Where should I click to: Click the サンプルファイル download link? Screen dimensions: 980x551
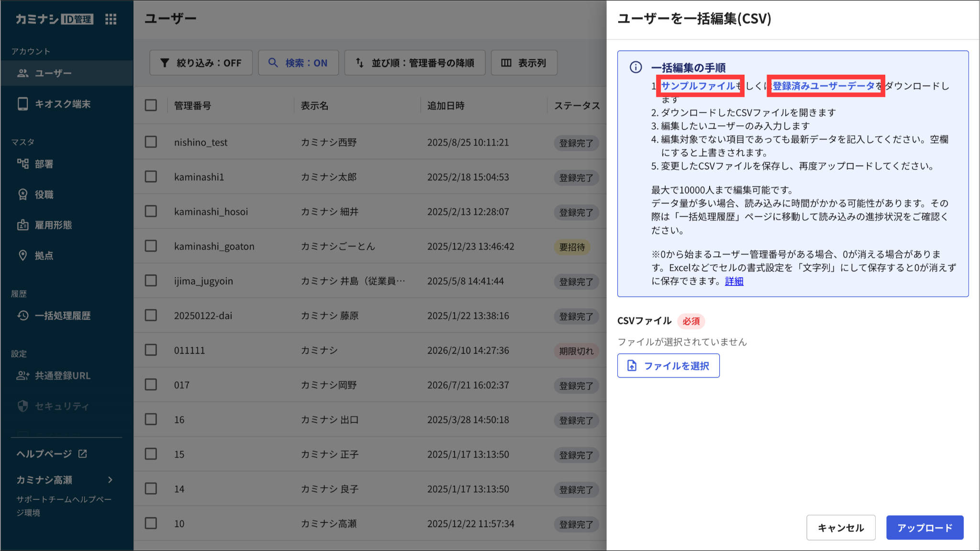tap(698, 86)
